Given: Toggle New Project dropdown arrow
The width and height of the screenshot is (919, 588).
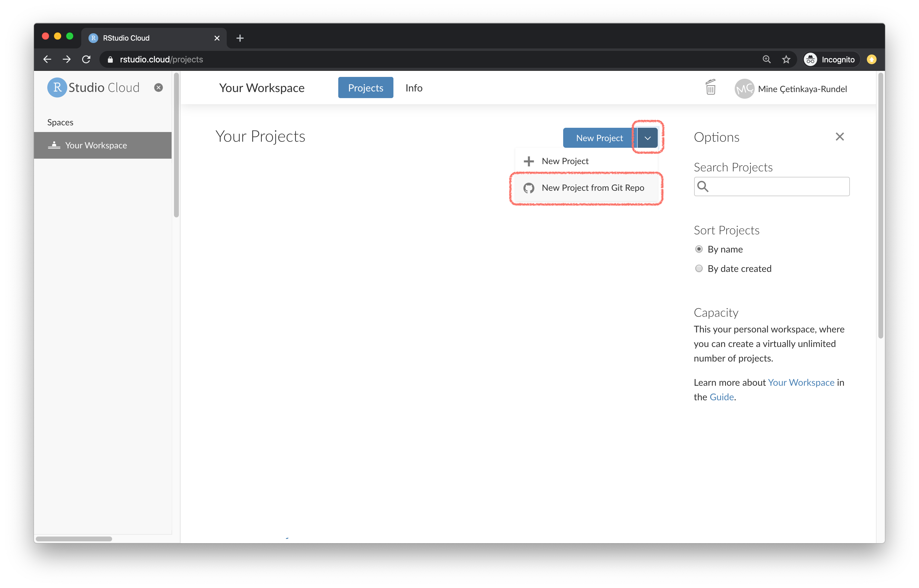Looking at the screenshot, I should point(647,138).
